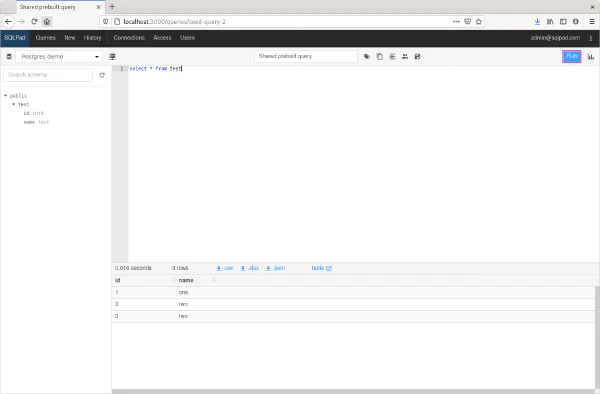Toggle the Firefox sidebar icon
600x394 pixels.
563,22
